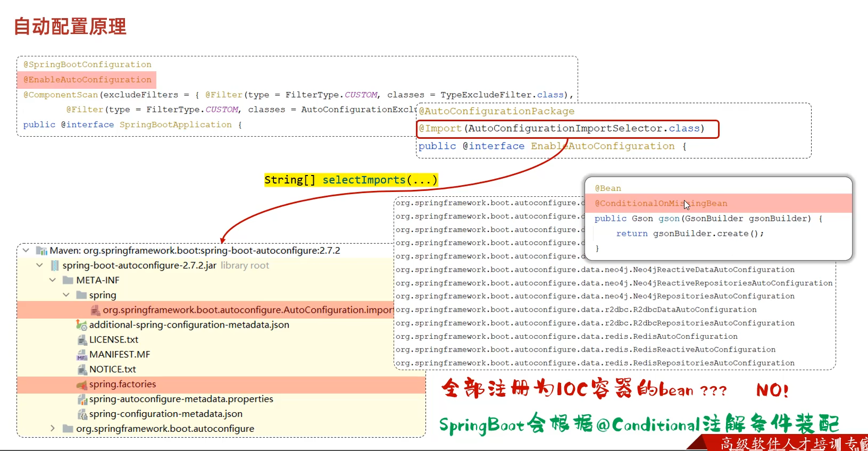Click the LICENSE.txt file icon

(82, 340)
